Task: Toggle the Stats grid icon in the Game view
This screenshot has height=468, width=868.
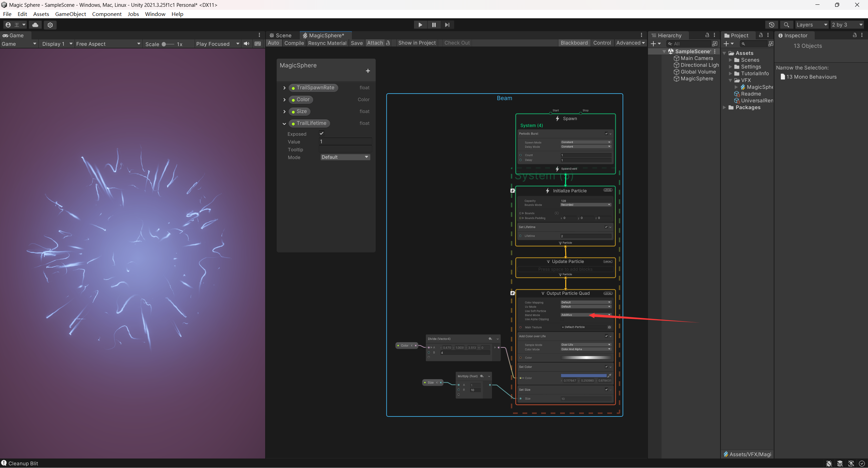Action: coord(258,44)
